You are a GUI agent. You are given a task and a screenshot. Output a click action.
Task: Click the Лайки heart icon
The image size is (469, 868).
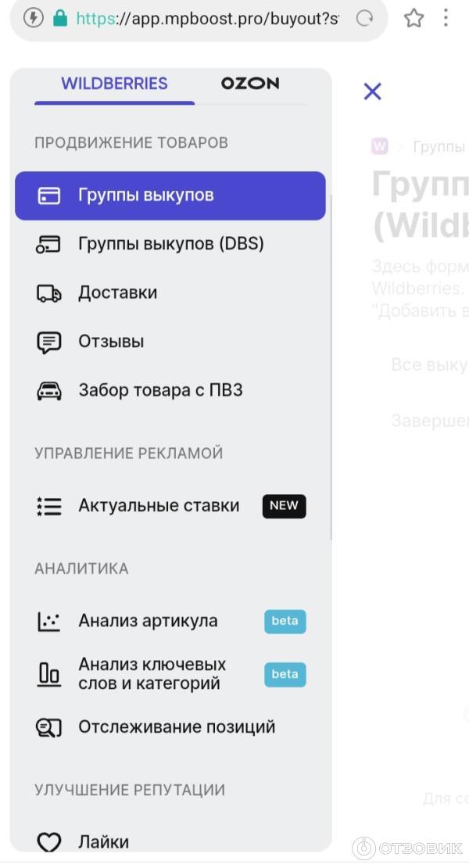[x=48, y=842]
